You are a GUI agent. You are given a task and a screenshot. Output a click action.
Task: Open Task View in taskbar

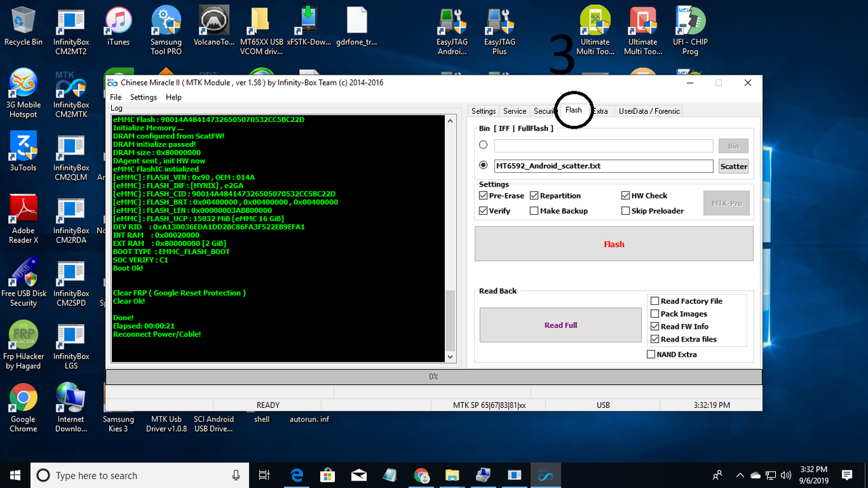tap(264, 475)
